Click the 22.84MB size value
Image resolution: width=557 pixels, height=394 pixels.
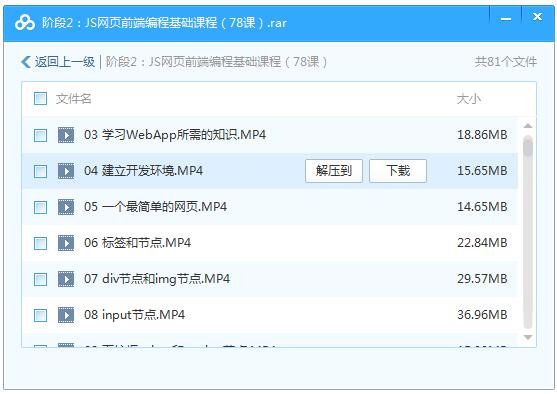(x=482, y=243)
